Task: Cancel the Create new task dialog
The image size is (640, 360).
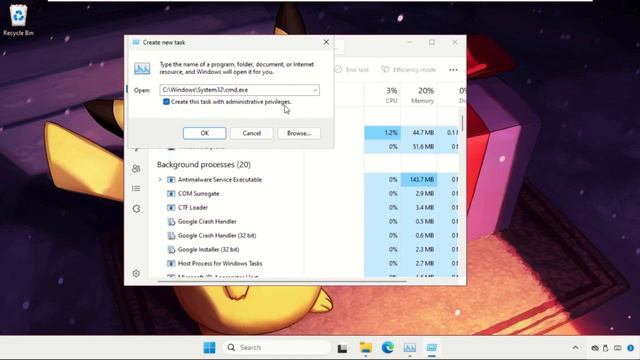Action: tap(251, 133)
